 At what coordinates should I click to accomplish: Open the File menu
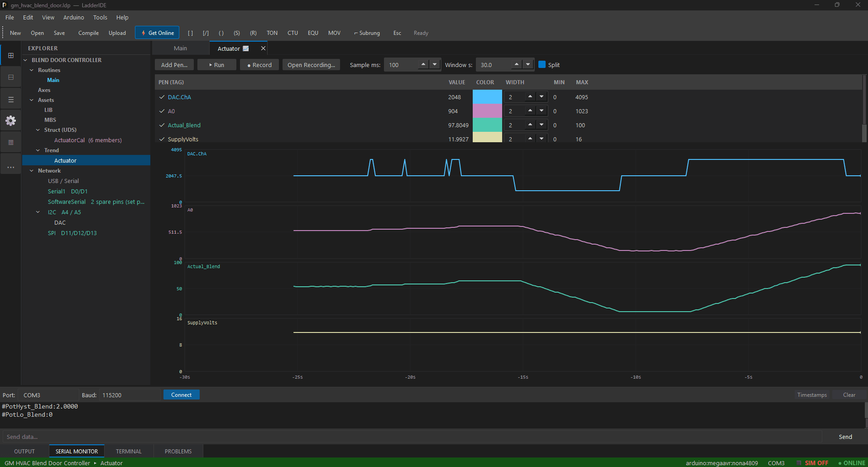[x=10, y=17]
